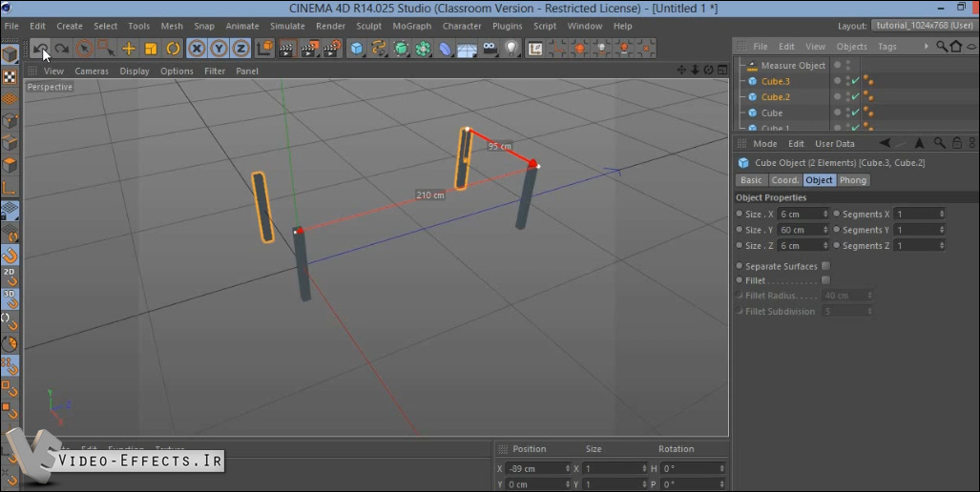Toggle 2D snapping mode

(x=10, y=277)
